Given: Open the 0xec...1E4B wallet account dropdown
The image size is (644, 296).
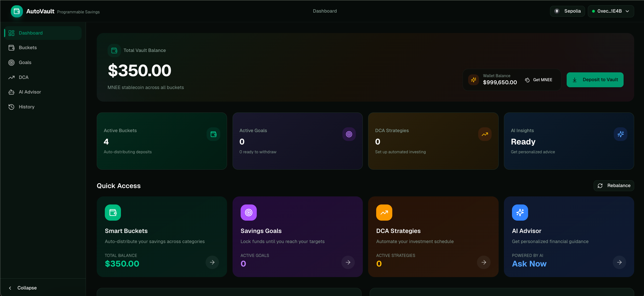Looking at the screenshot, I should tap(610, 11).
